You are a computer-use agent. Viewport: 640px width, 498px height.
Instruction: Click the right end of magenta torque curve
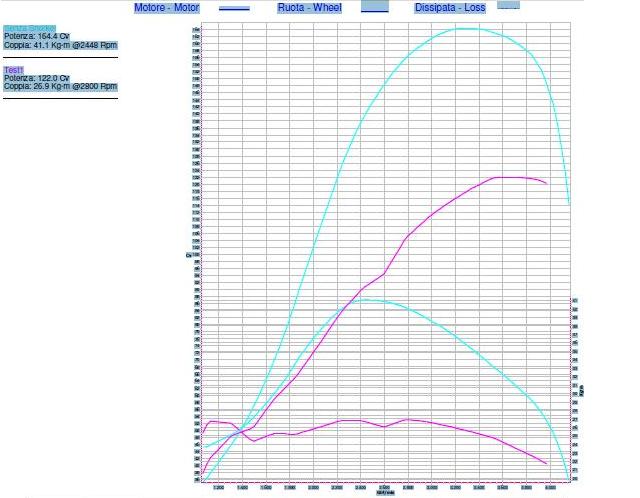[x=546, y=464]
